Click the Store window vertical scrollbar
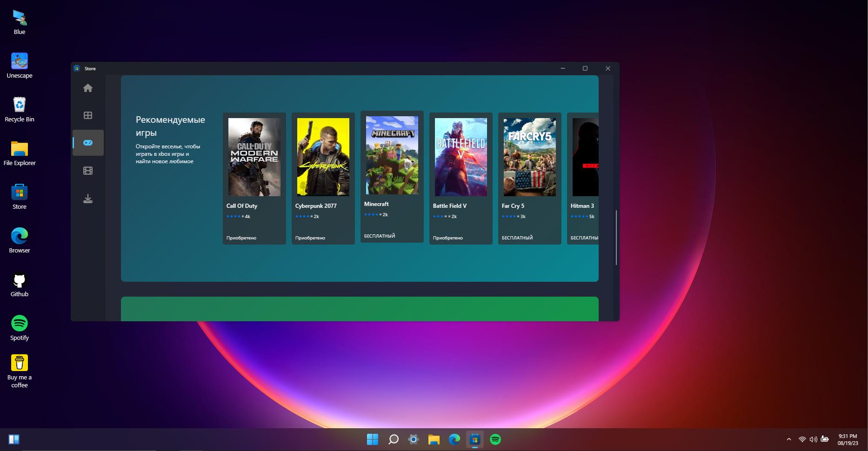Image resolution: width=868 pixels, height=451 pixels. pyautogui.click(x=616, y=238)
